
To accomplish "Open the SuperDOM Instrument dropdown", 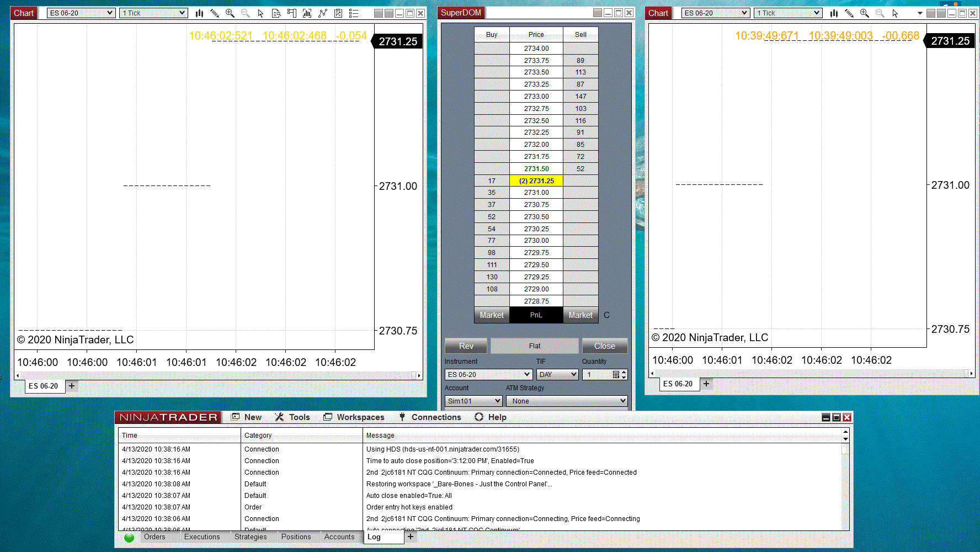I will [488, 375].
